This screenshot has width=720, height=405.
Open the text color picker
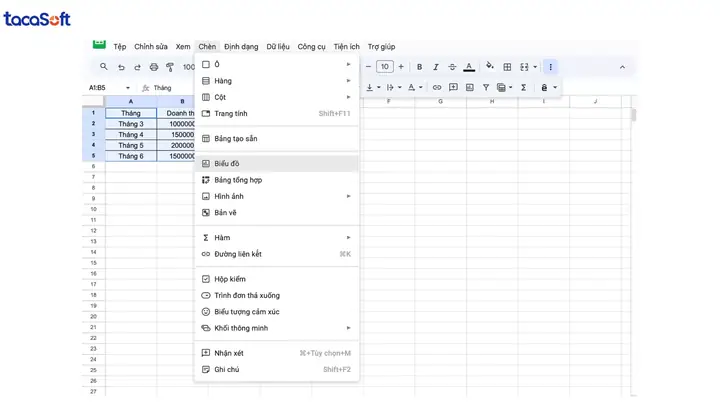(469, 67)
